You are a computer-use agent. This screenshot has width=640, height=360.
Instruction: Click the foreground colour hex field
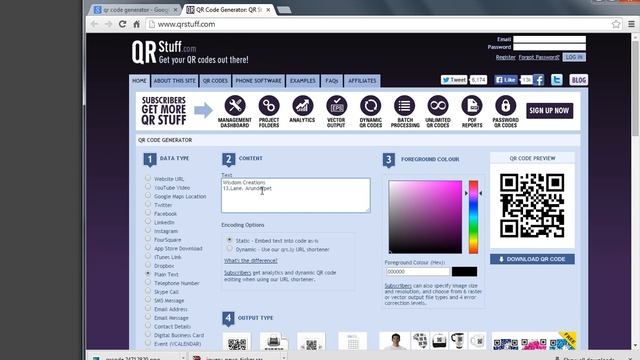(x=417, y=271)
